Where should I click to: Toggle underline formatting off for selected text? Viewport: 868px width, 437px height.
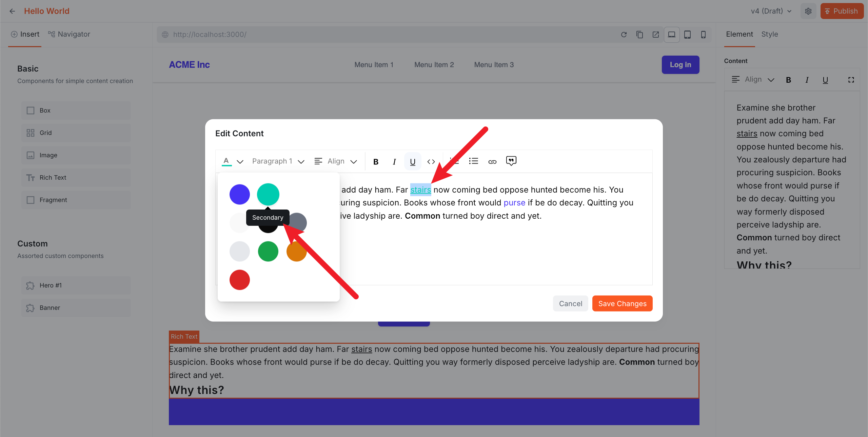412,161
